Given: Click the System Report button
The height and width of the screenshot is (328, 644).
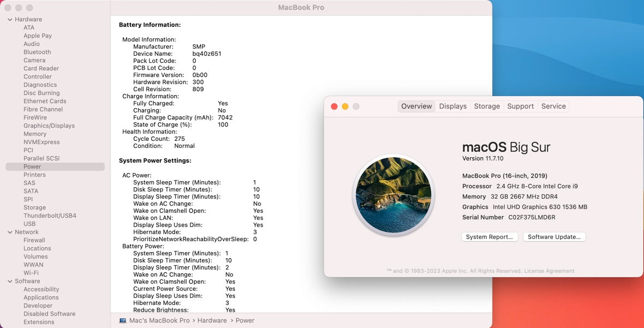Looking at the screenshot, I should [x=489, y=237].
